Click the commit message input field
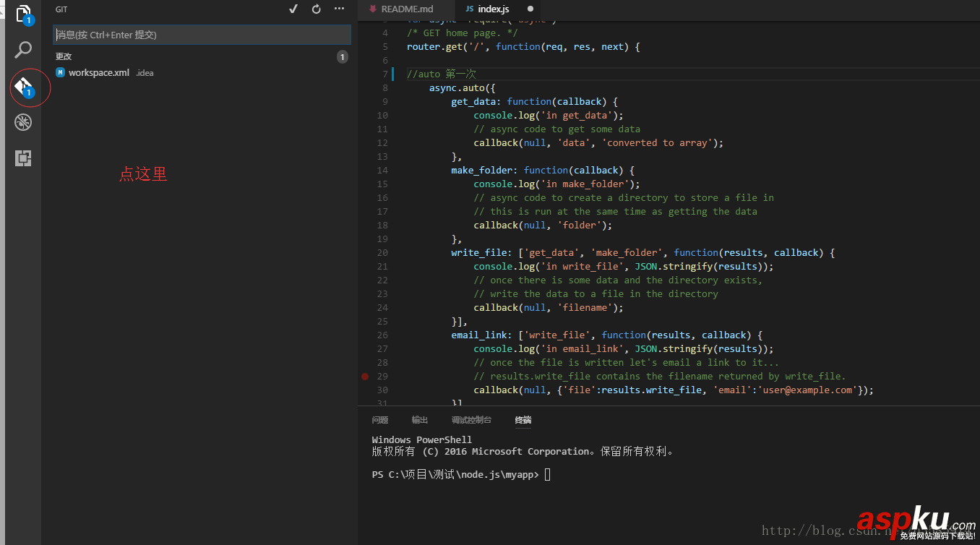The width and height of the screenshot is (980, 545). (202, 35)
